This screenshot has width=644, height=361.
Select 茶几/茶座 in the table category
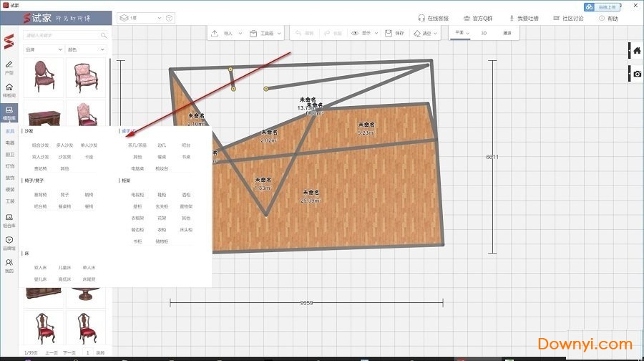137,145
